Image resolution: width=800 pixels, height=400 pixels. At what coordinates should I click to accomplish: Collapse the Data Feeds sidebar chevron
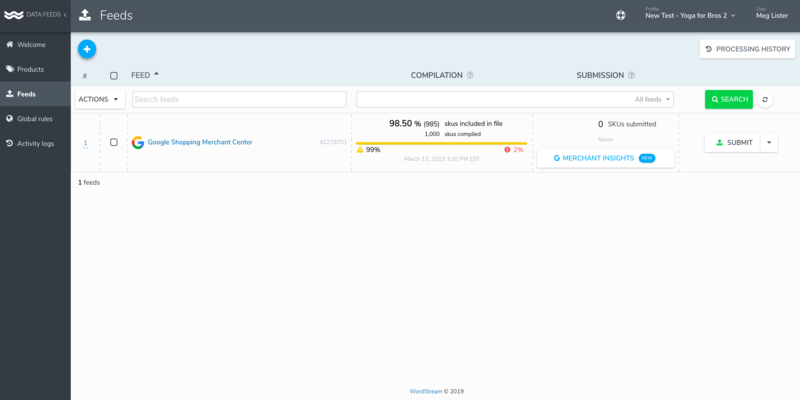click(65, 15)
